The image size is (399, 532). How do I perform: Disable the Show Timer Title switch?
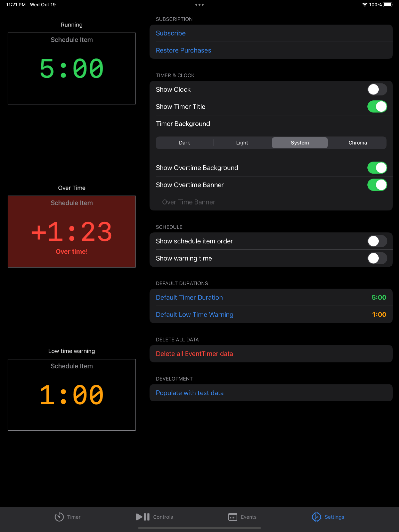coord(377,107)
